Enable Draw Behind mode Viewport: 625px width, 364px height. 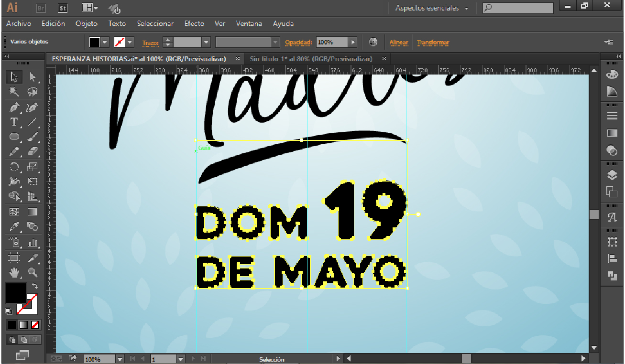click(x=23, y=340)
